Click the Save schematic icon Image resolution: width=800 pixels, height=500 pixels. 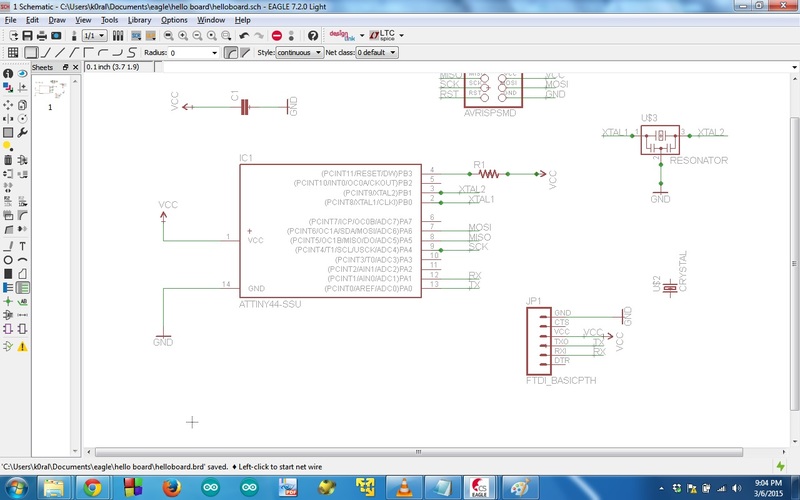pyautogui.click(x=27, y=36)
